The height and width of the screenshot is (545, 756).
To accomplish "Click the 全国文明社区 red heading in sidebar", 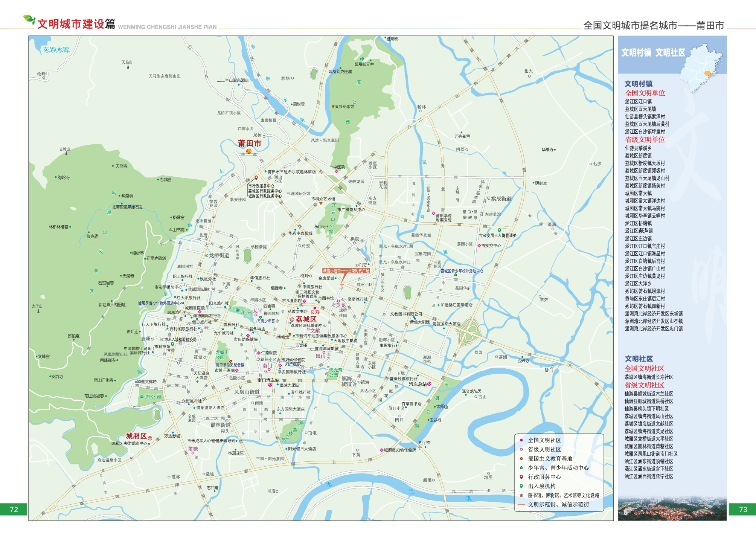I will point(645,368).
